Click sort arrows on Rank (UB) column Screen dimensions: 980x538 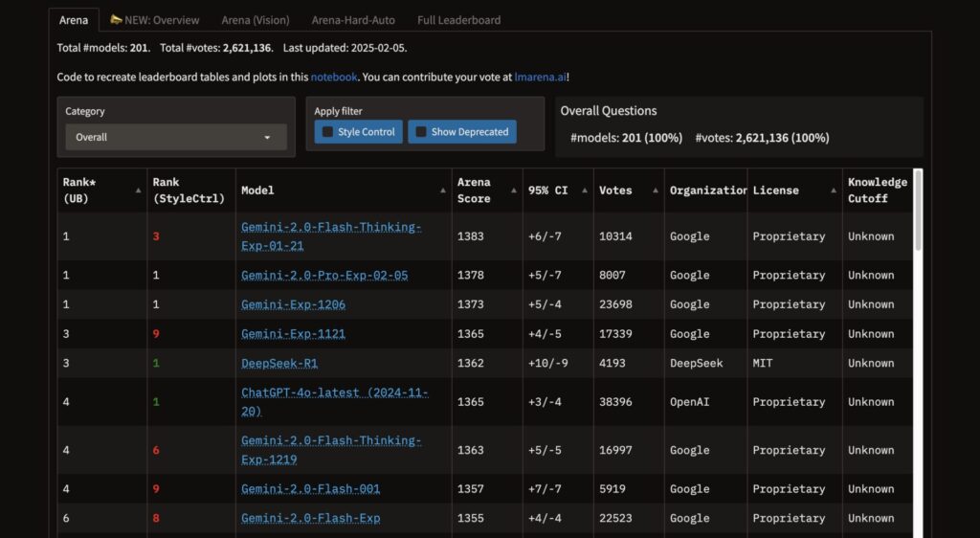coord(138,191)
